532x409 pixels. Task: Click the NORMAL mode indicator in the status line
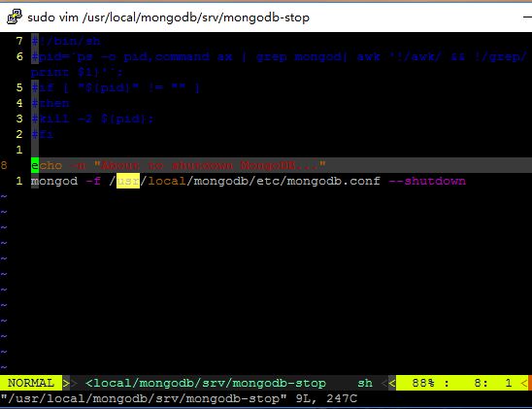(x=31, y=383)
